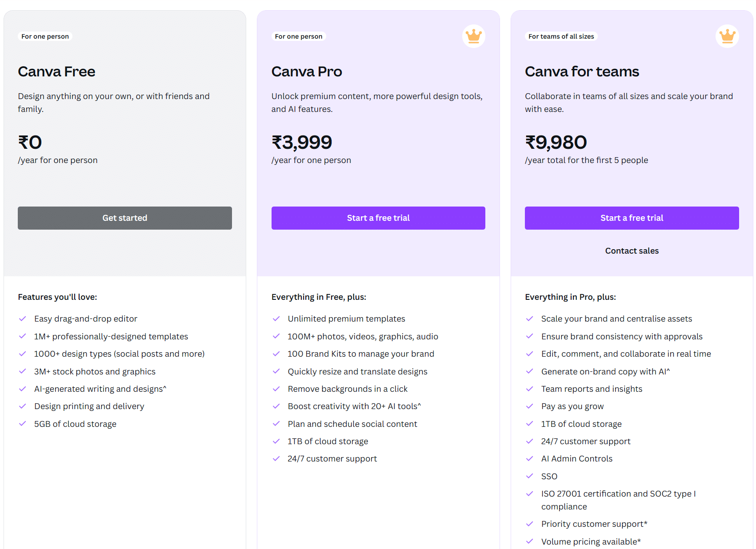Click the checkmark beside Unlimited premium templates
Viewport: 756px width, 549px height.
point(276,318)
